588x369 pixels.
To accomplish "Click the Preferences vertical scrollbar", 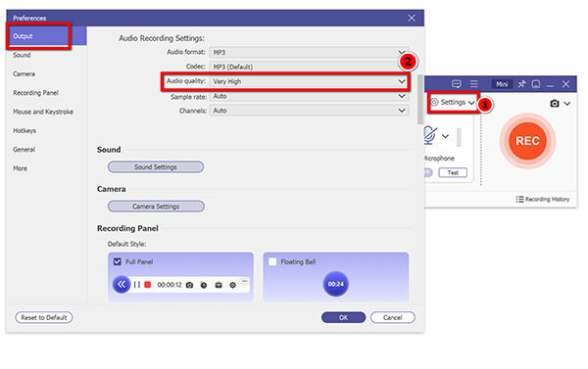I will (420, 99).
